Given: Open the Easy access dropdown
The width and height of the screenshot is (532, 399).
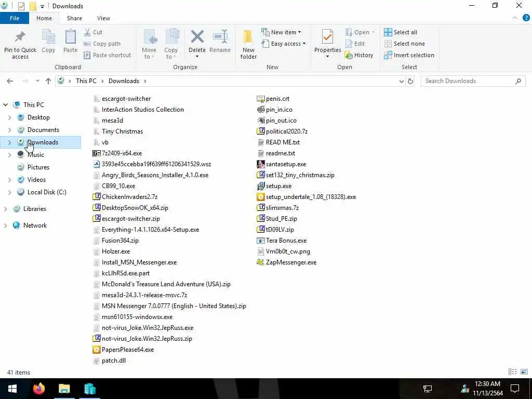Looking at the screenshot, I should [x=284, y=44].
